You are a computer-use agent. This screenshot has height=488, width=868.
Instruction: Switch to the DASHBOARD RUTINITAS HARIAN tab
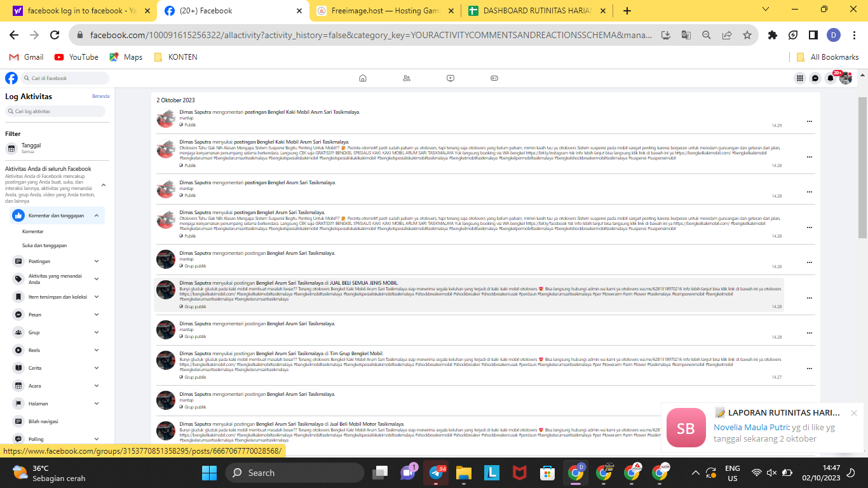[x=538, y=11]
